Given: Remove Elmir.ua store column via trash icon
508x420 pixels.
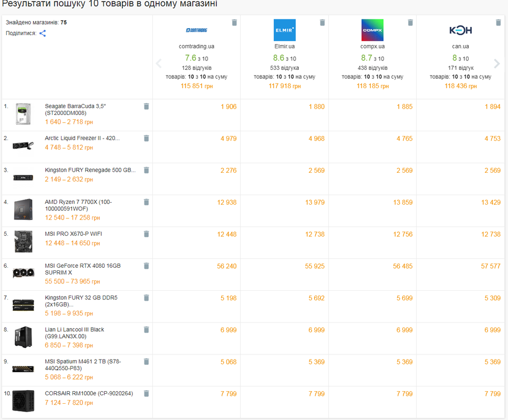Looking at the screenshot, I should pos(323,23).
